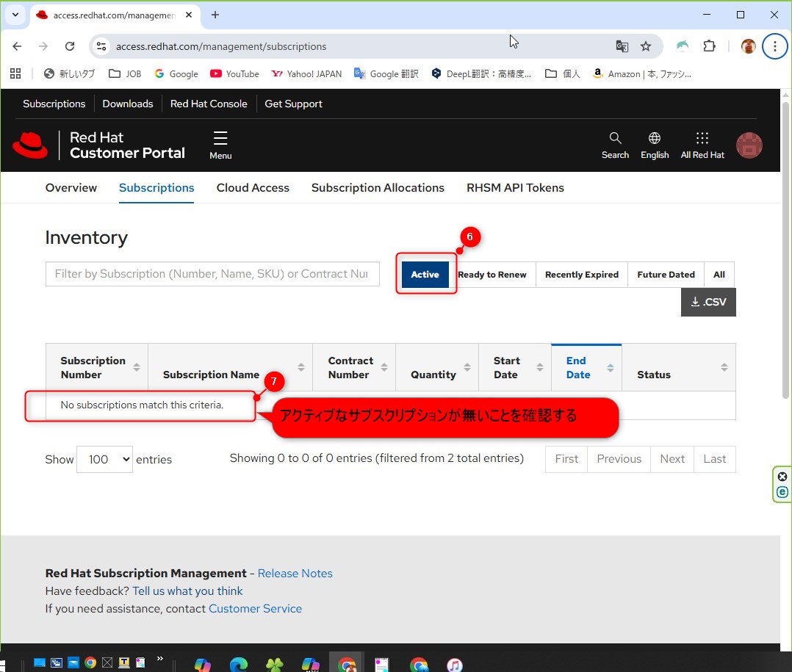Open the Subscription Allocations tab
The image size is (792, 672).
[378, 188]
